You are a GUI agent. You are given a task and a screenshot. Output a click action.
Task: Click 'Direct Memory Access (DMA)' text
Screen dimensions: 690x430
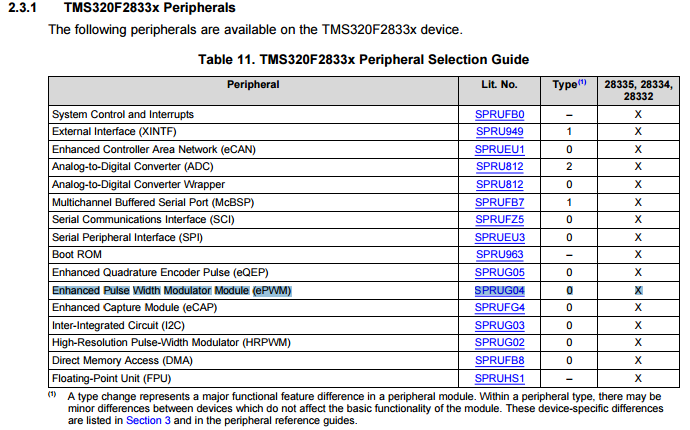122,360
